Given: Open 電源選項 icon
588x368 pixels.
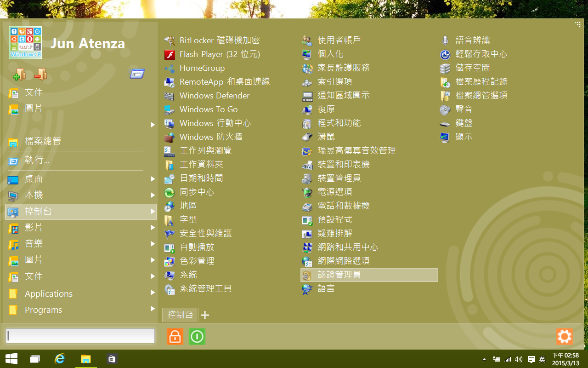Looking at the screenshot, I should coord(307,192).
